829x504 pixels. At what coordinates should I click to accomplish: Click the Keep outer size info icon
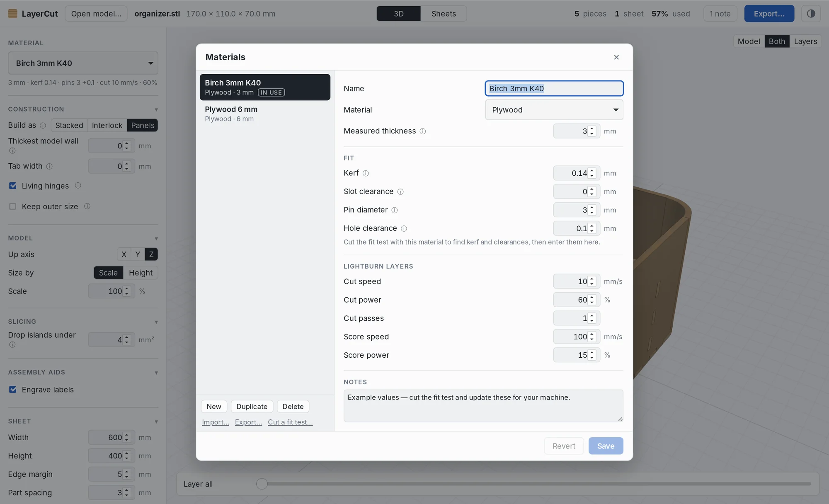[x=87, y=206]
